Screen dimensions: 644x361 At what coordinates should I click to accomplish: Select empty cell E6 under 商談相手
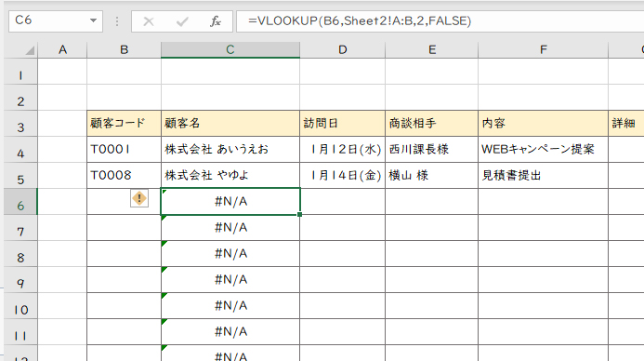pos(432,202)
